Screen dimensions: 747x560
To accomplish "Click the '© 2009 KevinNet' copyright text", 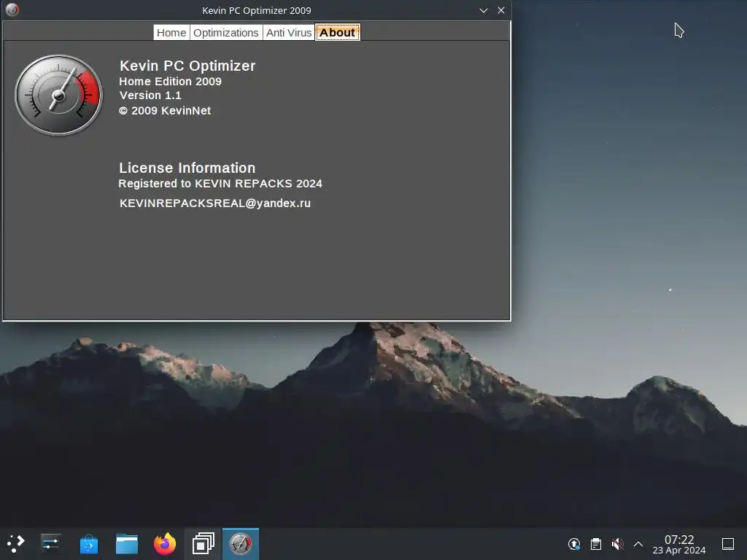I will (x=165, y=111).
